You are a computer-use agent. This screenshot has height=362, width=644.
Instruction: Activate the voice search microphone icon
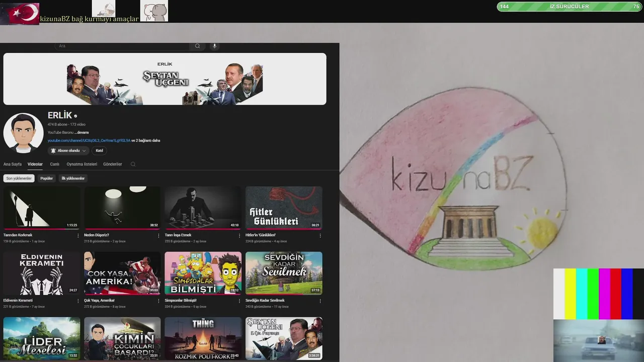pos(214,46)
